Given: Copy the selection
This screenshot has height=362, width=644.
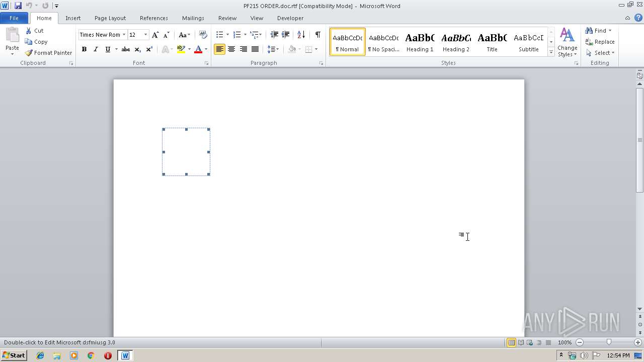Looking at the screenshot, I should coord(36,42).
